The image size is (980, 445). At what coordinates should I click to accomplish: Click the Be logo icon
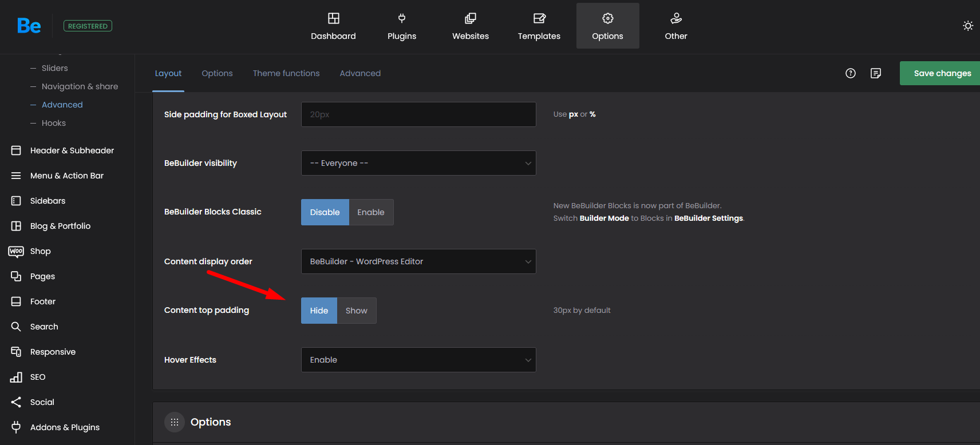[29, 26]
